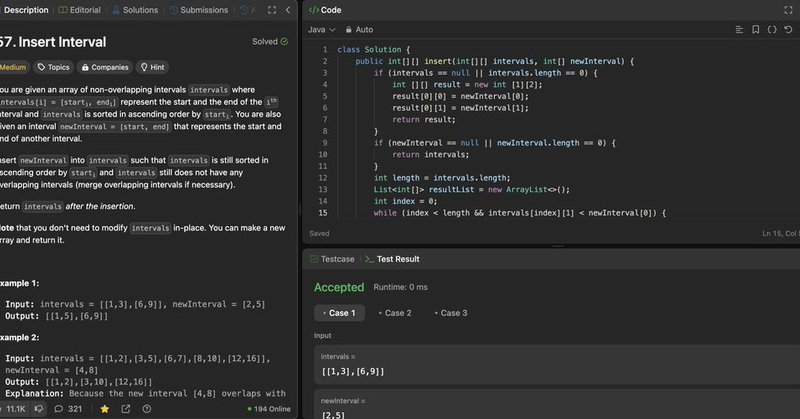This screenshot has height=419, width=800.
Task: Click the 11.1K likes count
Action: click(x=14, y=409)
